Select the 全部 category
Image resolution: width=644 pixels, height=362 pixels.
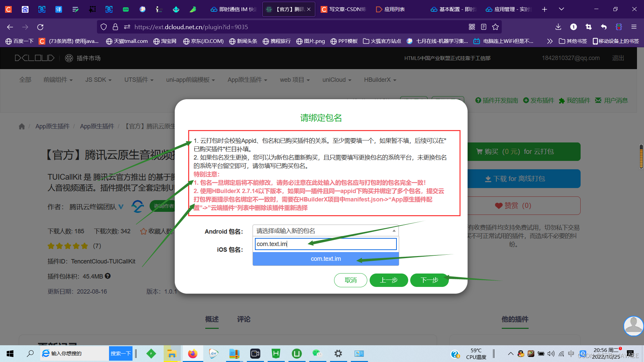(25, 80)
